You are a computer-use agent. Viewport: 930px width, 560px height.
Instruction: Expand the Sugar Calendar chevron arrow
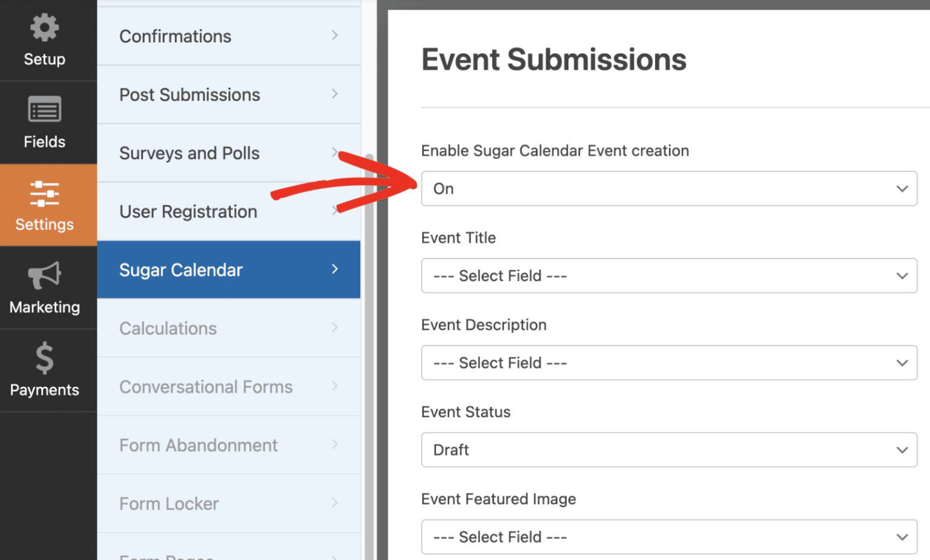335,270
